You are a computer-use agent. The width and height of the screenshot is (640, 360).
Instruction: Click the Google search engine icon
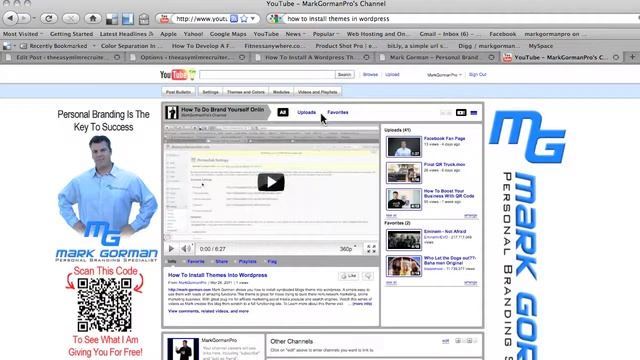click(x=275, y=19)
